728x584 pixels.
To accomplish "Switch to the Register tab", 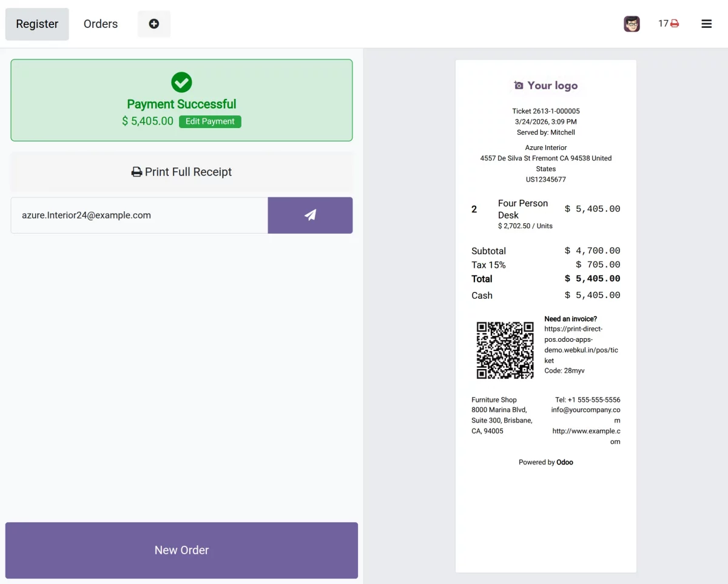I will (37, 24).
